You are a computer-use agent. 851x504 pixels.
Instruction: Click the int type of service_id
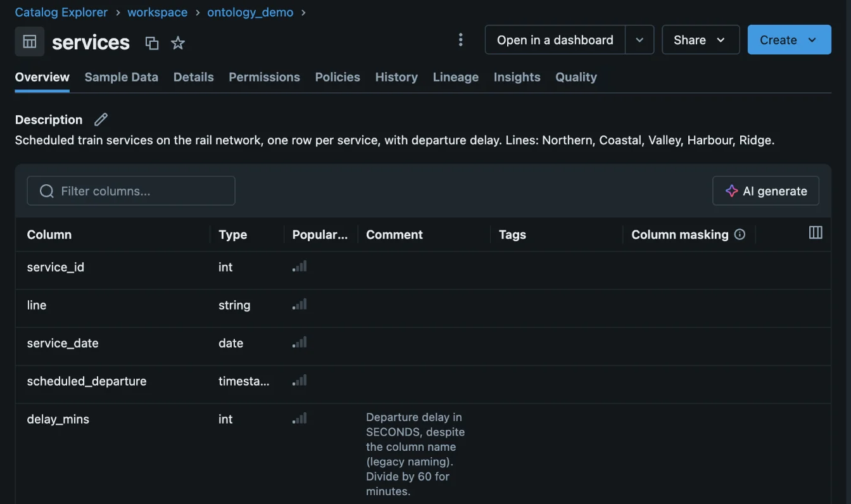[x=225, y=267]
